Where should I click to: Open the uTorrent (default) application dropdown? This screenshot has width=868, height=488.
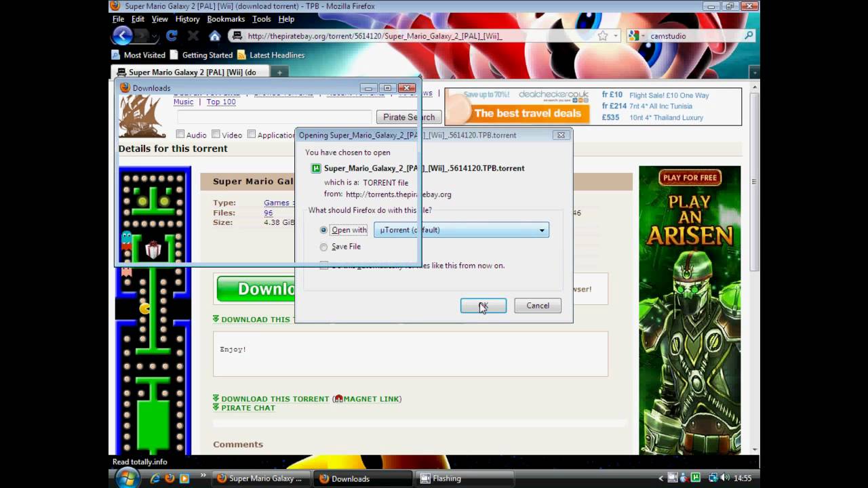(x=461, y=230)
